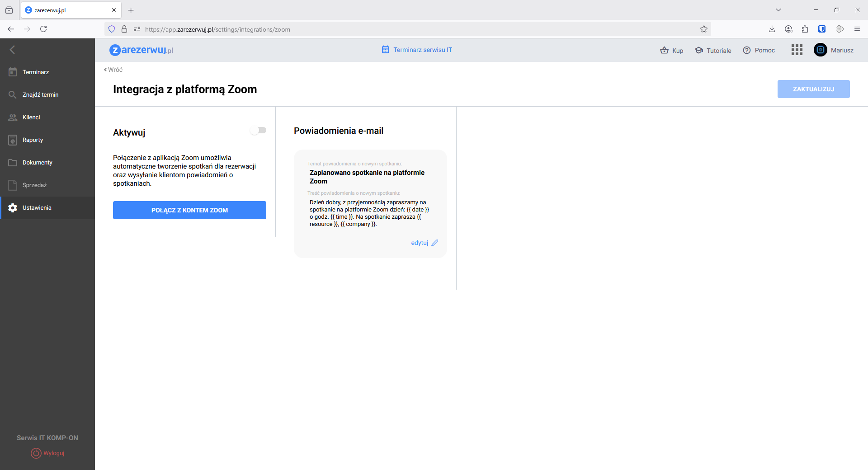Open Sprzedaż in the sidebar
This screenshot has width=868, height=470.
[47, 185]
